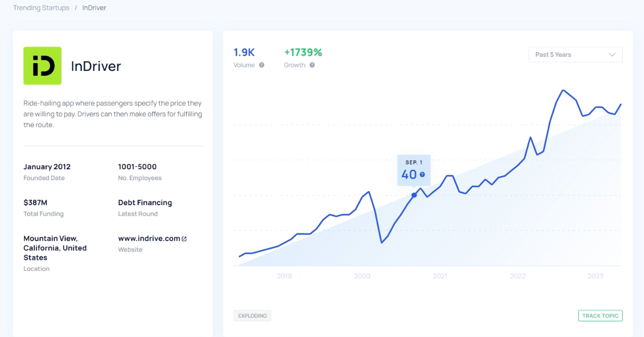Go to Trending Startups breadcrumb
644x337 pixels.
click(41, 8)
